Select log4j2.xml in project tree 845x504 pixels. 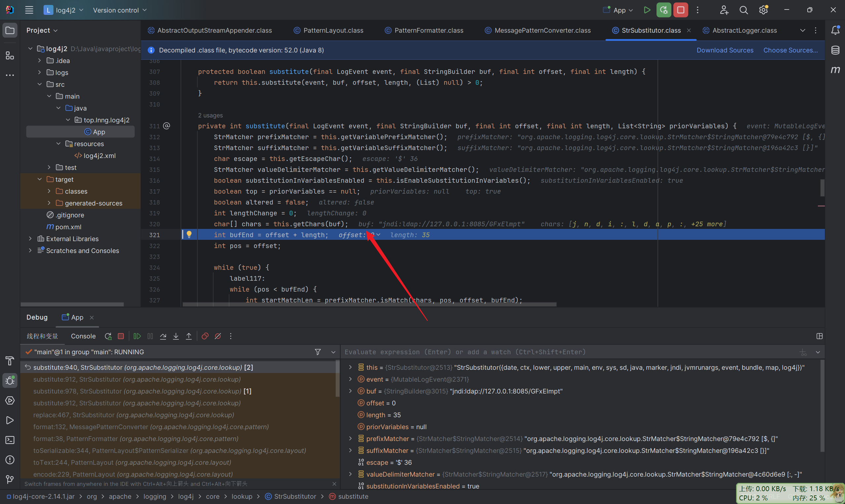coord(99,156)
